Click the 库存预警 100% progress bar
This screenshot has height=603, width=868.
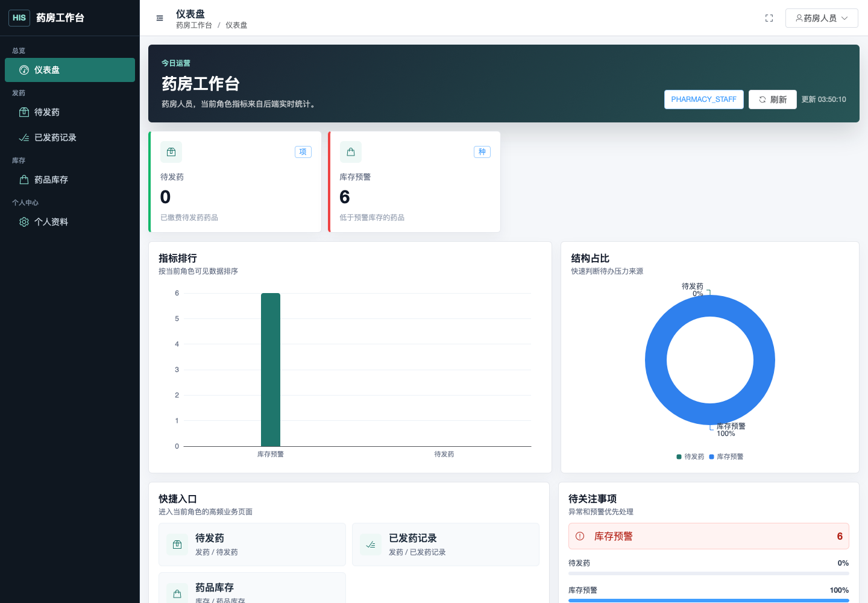709,601
